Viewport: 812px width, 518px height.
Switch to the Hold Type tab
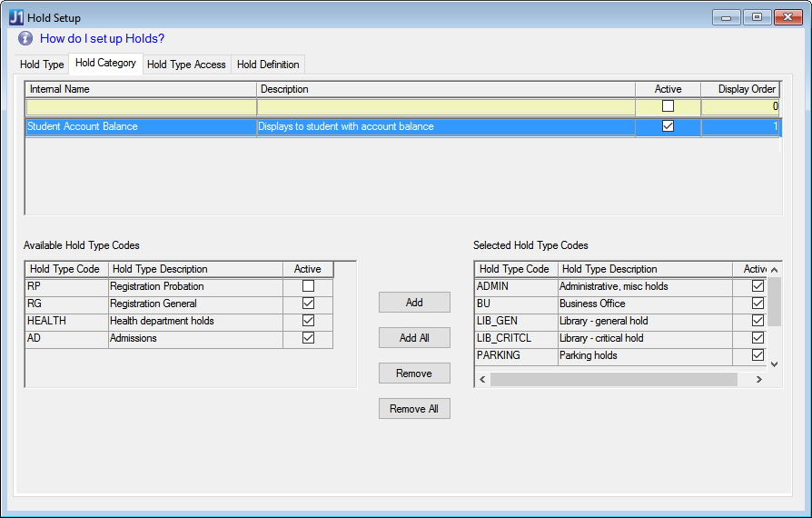[x=42, y=65]
